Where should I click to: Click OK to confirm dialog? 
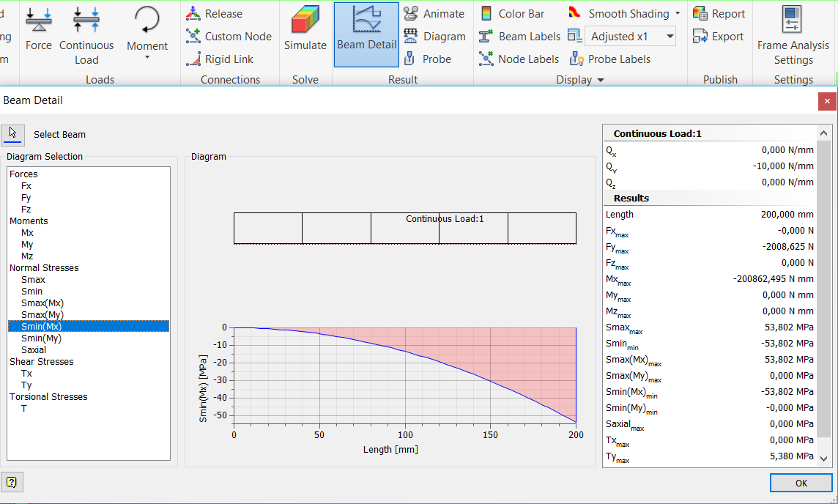point(801,483)
